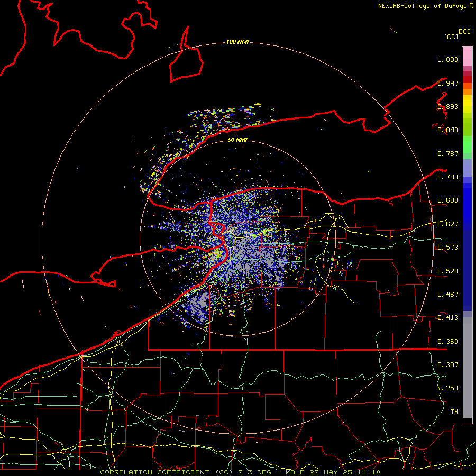
Task: Click the 0.680 color scale value
Action: pos(448,200)
